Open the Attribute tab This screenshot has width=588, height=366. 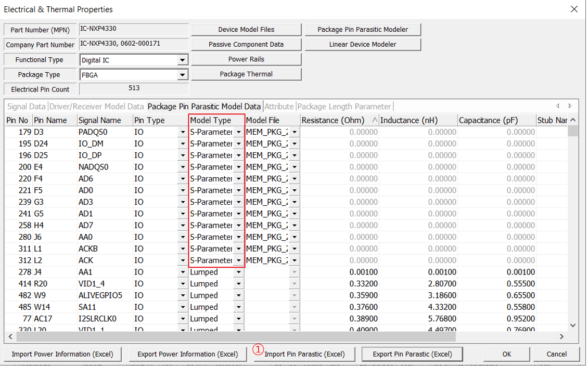[x=279, y=106]
